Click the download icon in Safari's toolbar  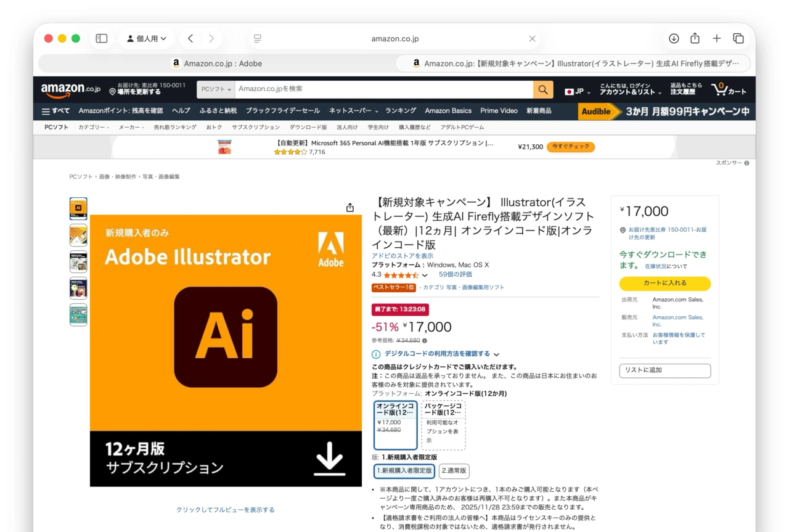coord(673,38)
